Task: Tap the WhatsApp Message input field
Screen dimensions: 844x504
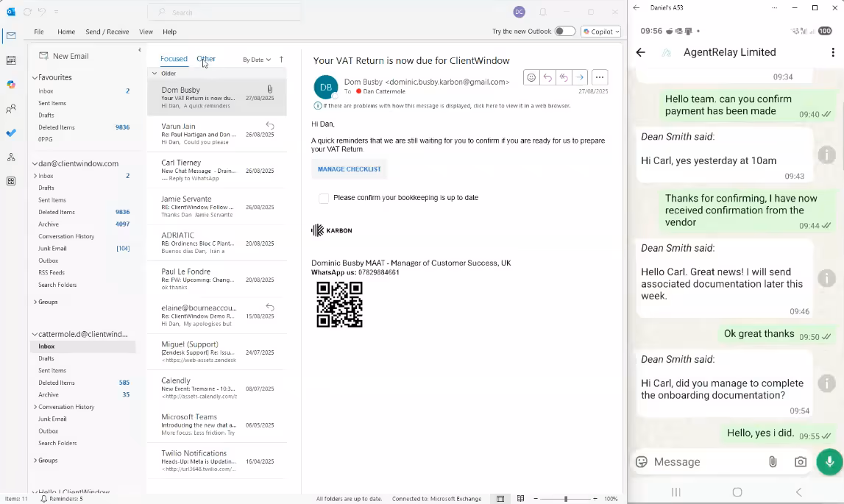Action: [x=705, y=462]
